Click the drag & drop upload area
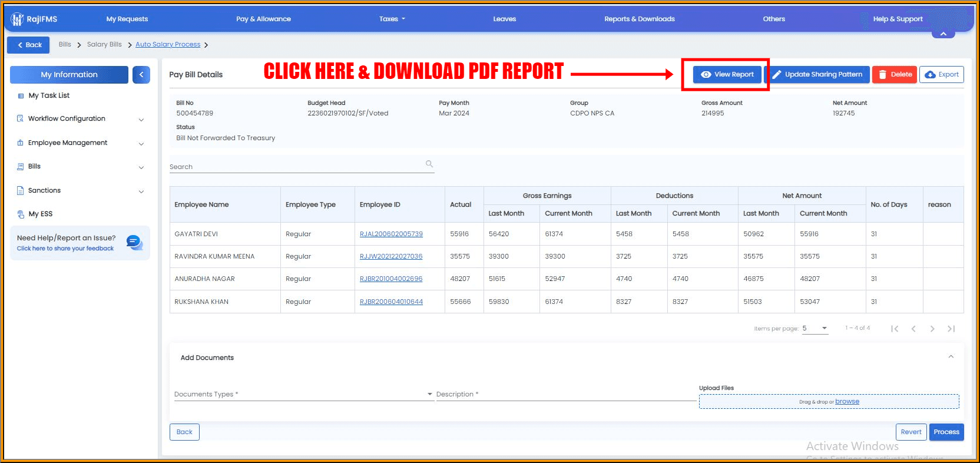Screen dimensions: 980x463 tap(829, 402)
